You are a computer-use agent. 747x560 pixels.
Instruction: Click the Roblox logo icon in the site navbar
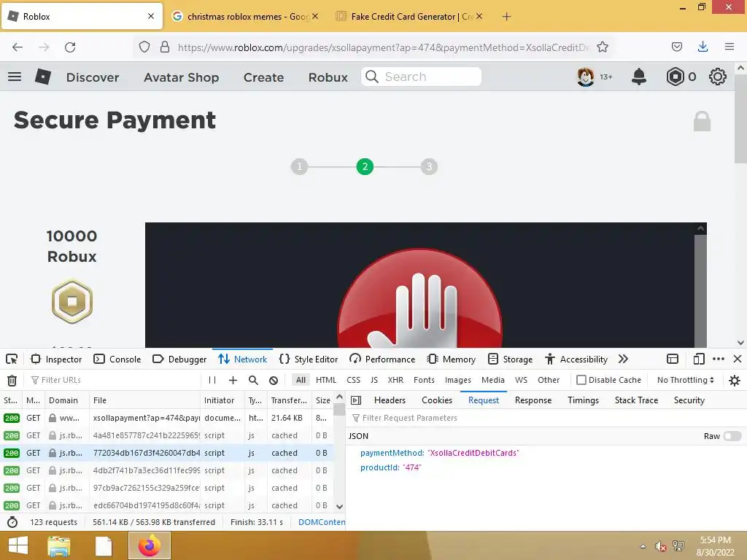pos(43,77)
